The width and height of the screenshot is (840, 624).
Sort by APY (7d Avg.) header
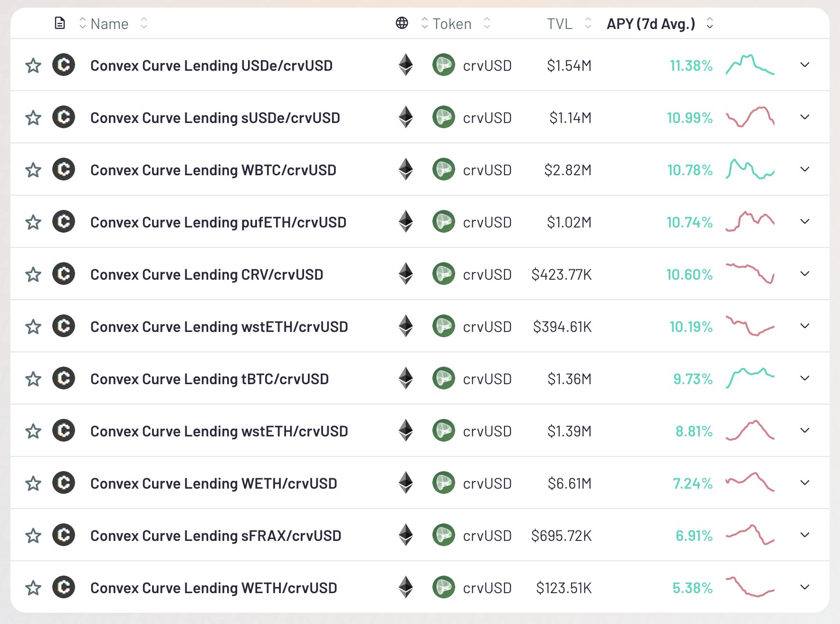tap(650, 24)
